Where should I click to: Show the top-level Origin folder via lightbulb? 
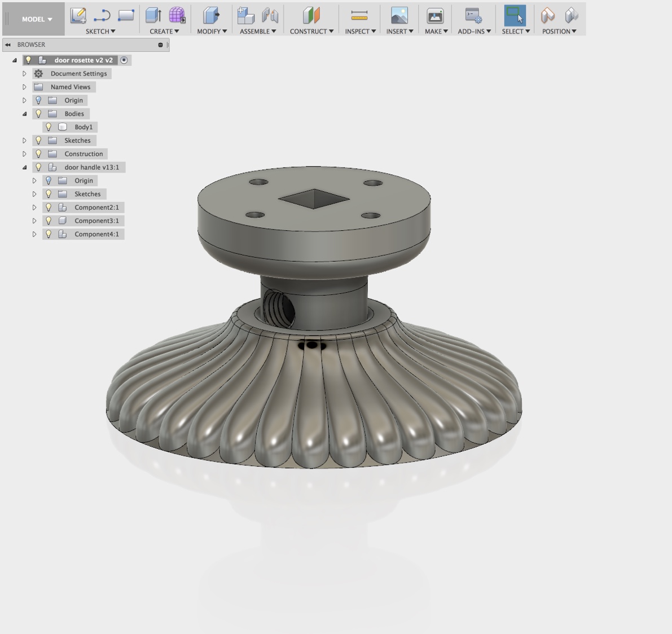click(38, 100)
